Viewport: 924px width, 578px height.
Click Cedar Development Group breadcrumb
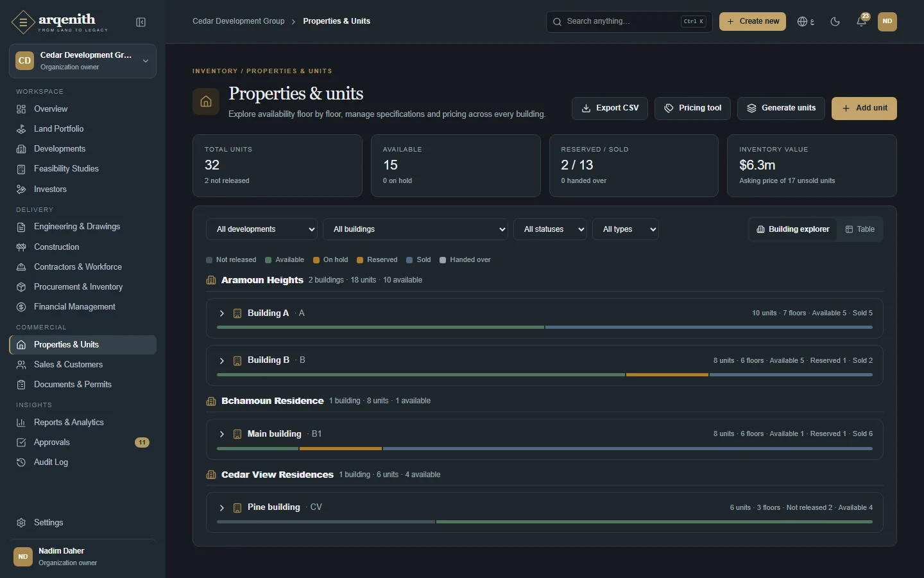tap(239, 21)
